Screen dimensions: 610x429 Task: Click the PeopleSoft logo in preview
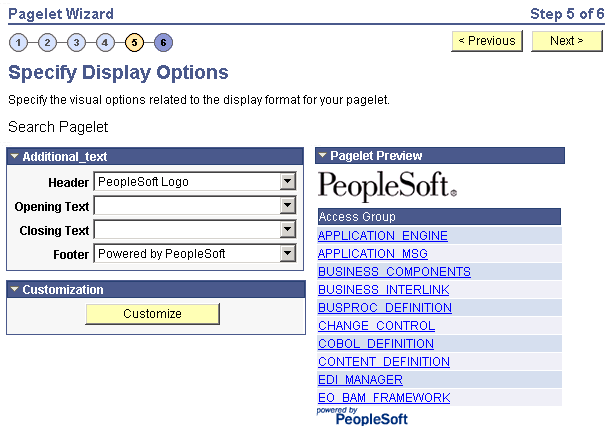(387, 186)
